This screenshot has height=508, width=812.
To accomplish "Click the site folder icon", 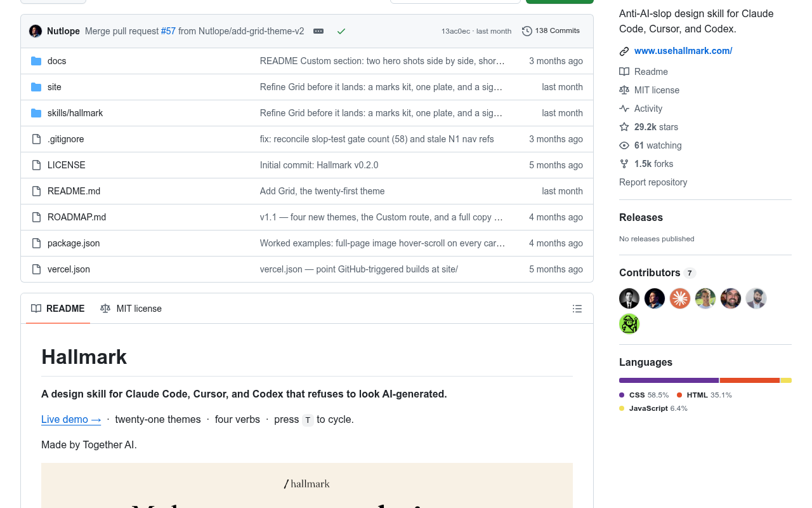I will [36, 87].
